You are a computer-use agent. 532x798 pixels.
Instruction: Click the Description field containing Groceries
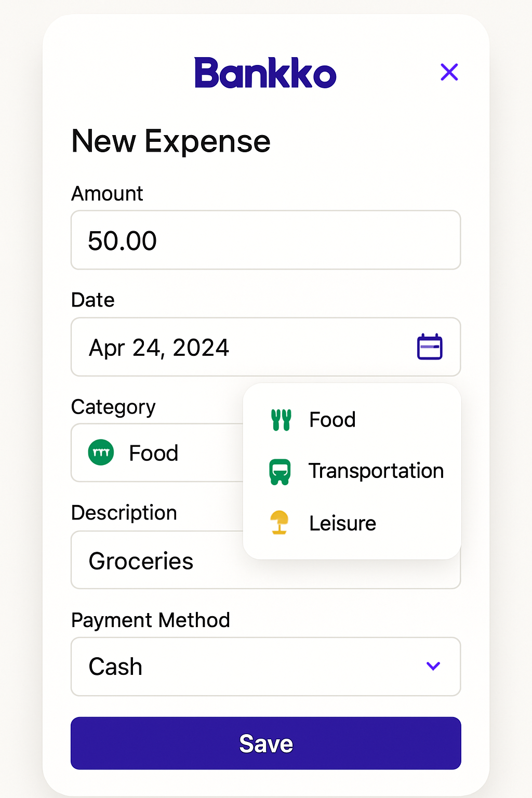[x=156, y=561]
